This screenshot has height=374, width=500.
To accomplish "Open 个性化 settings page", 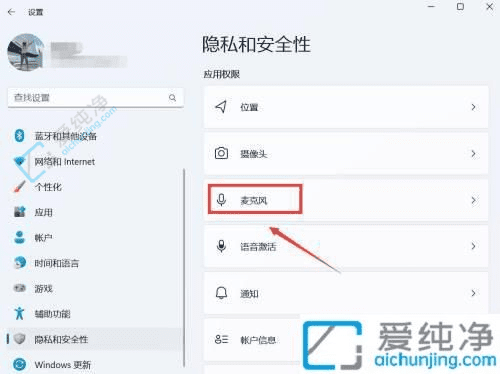I will 48,187.
